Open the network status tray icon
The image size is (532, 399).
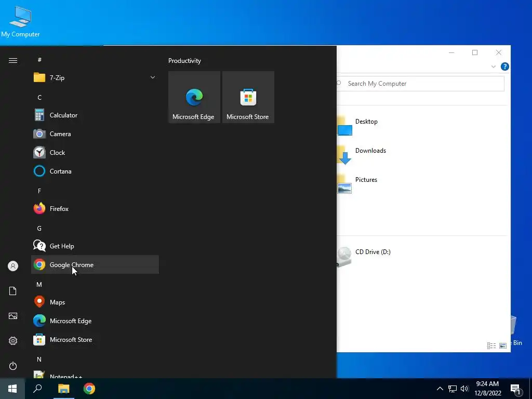(x=453, y=389)
